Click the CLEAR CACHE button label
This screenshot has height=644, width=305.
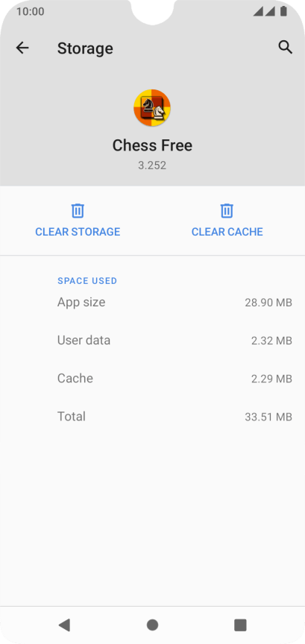click(227, 232)
